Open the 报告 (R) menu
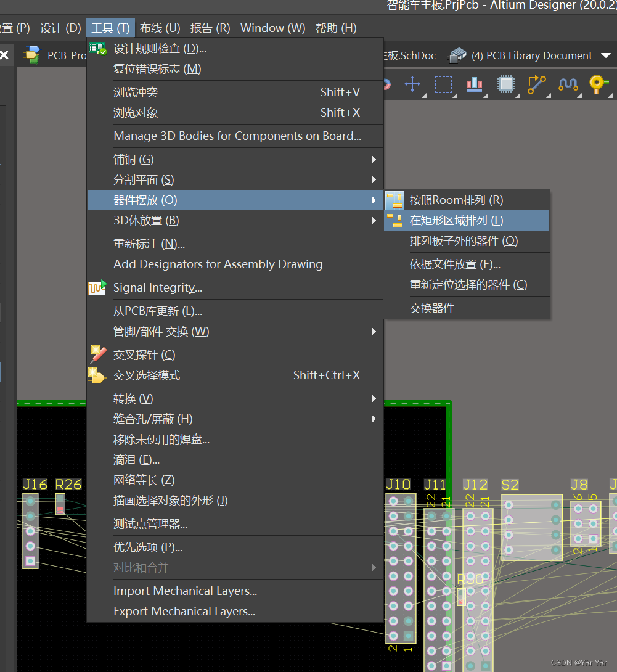Viewport: 617px width, 672px height. 210,28
